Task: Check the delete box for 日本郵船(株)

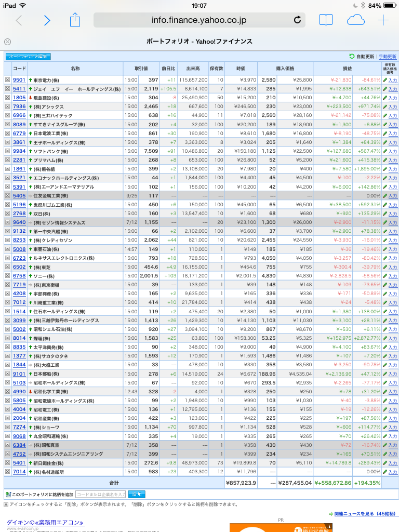Action: pyautogui.click(x=7, y=374)
